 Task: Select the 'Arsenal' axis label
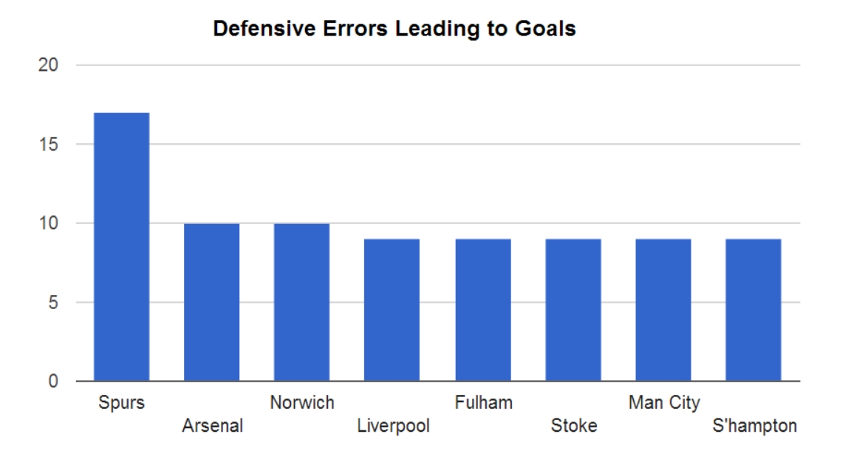(x=212, y=427)
